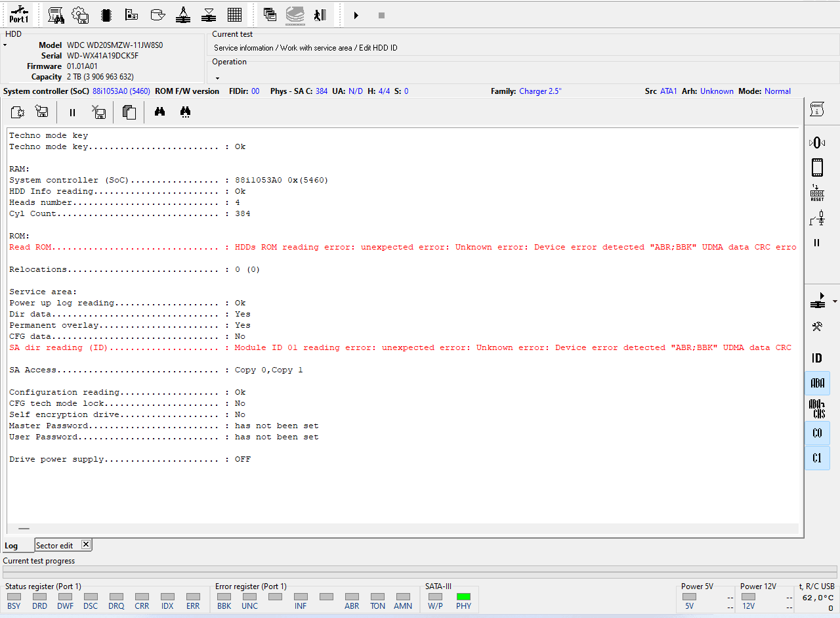Screen dimensions: 840x618
Task: Click the binoculars search icon in log toolbar
Action: tap(159, 112)
